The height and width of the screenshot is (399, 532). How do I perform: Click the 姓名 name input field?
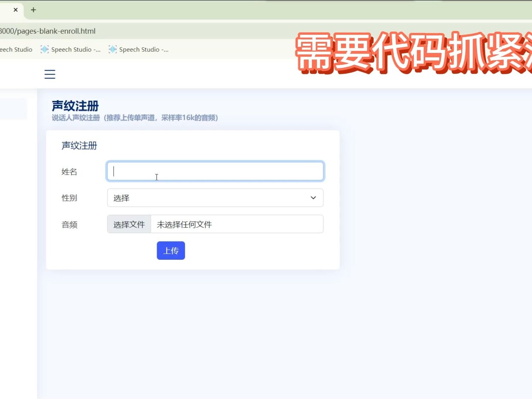pos(215,171)
